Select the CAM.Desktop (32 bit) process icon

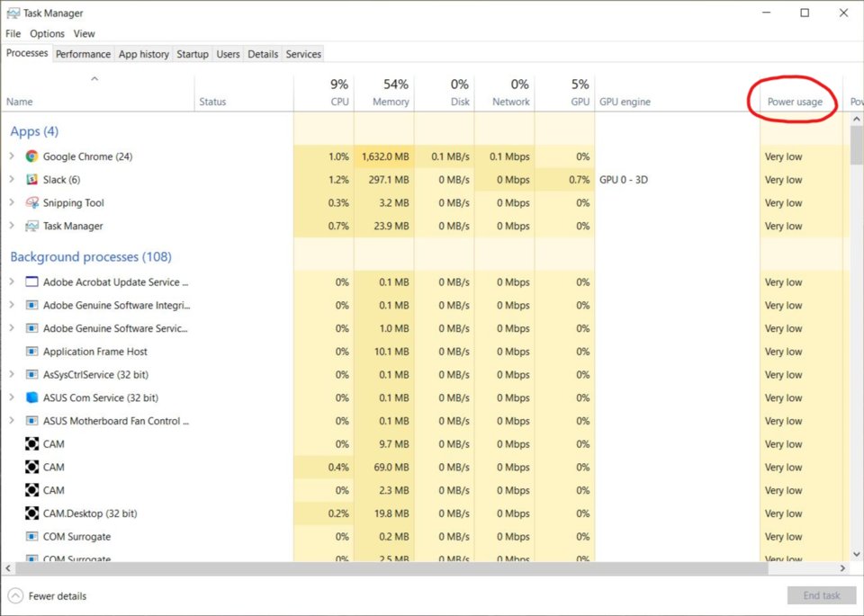[32, 513]
